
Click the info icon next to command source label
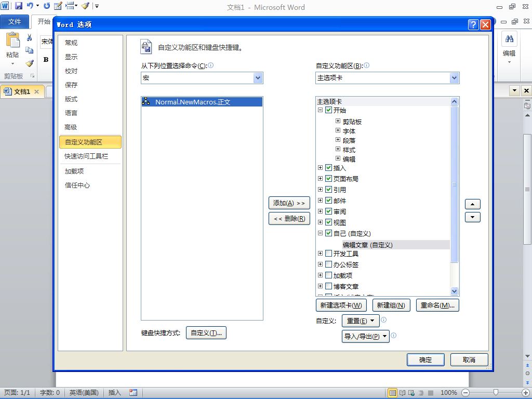point(211,65)
